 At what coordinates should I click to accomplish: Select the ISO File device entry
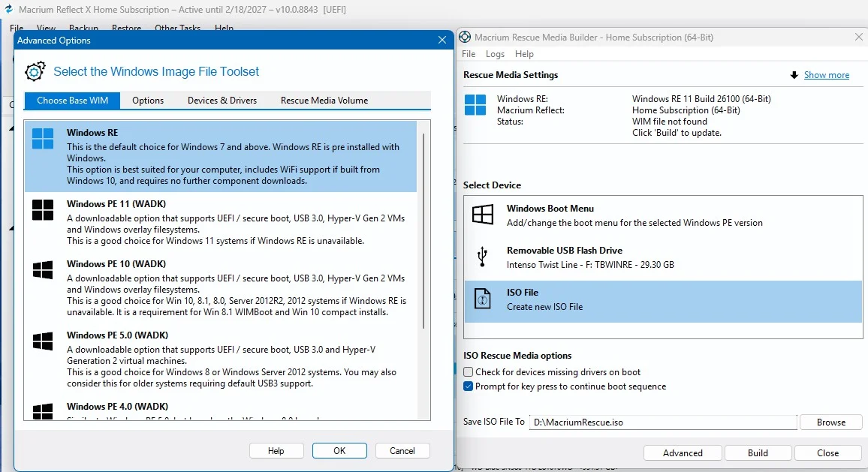[x=663, y=302]
